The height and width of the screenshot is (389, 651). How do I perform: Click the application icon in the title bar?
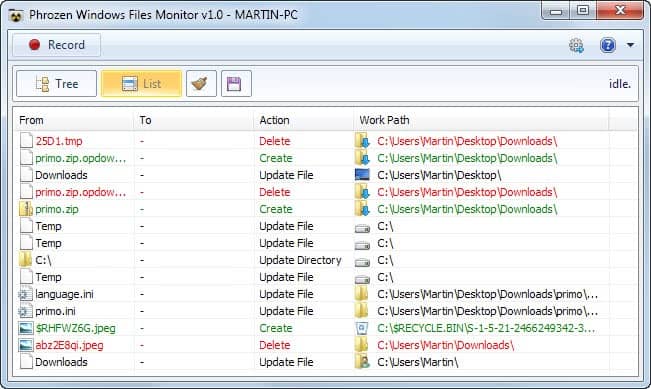click(16, 16)
